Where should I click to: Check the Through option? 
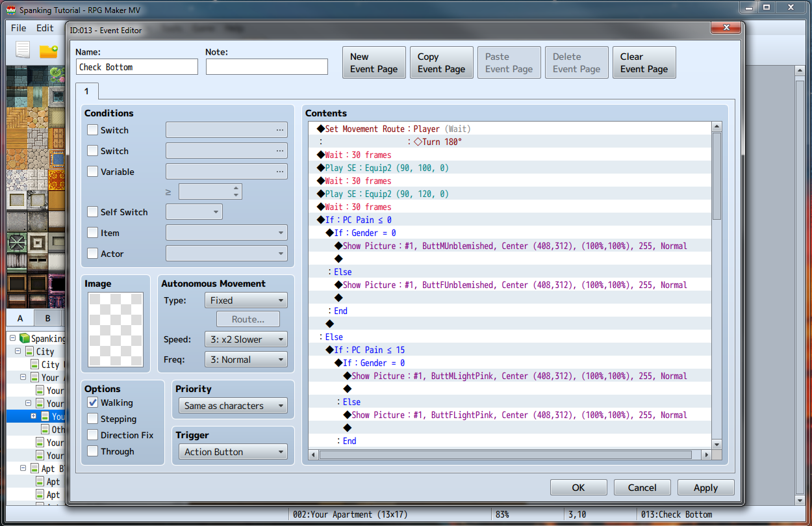coord(93,451)
